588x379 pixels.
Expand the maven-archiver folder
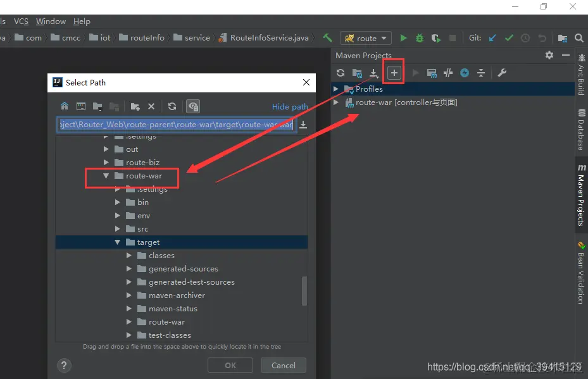tap(129, 295)
